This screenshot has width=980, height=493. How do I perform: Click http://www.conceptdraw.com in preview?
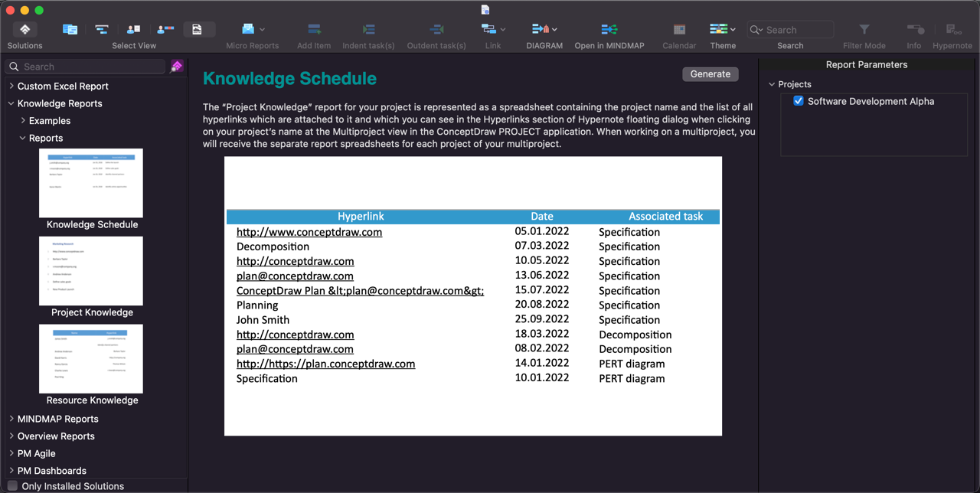(x=309, y=232)
